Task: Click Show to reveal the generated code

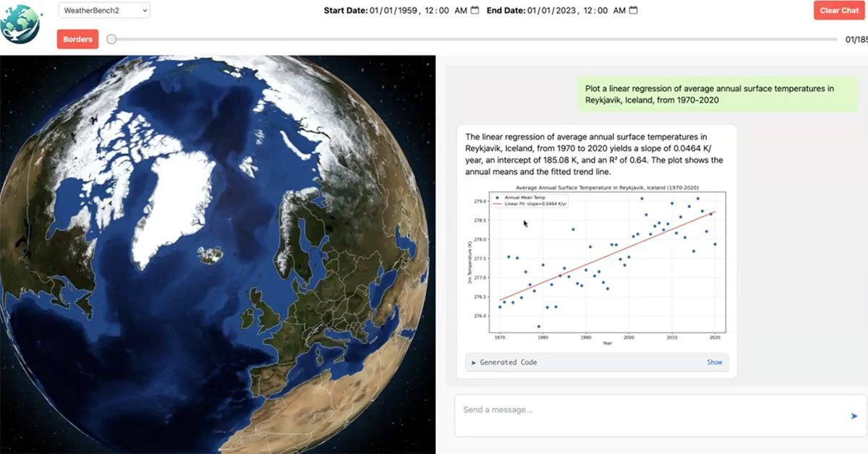Action: (x=714, y=362)
